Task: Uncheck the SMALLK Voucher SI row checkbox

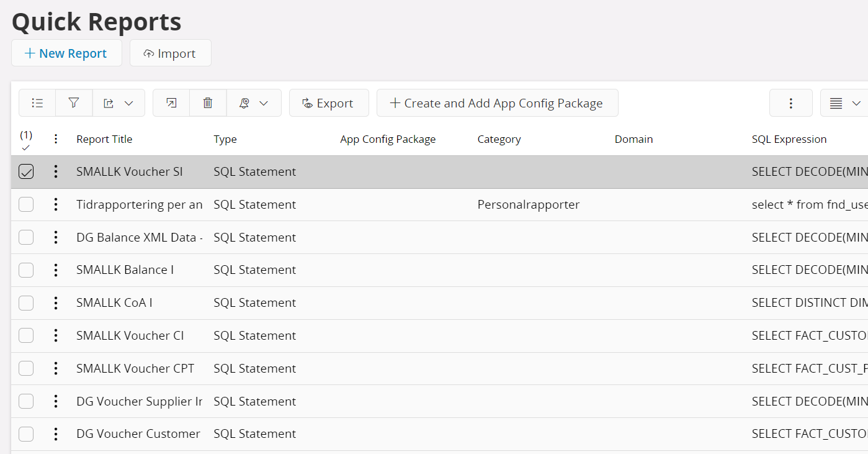Action: pyautogui.click(x=26, y=171)
